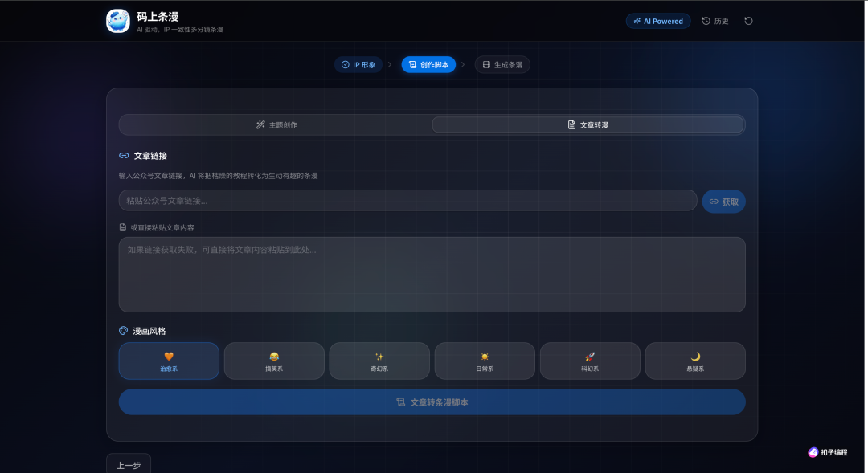Image resolution: width=868 pixels, height=473 pixels.
Task: Go to the IP形象 step
Action: tap(358, 65)
